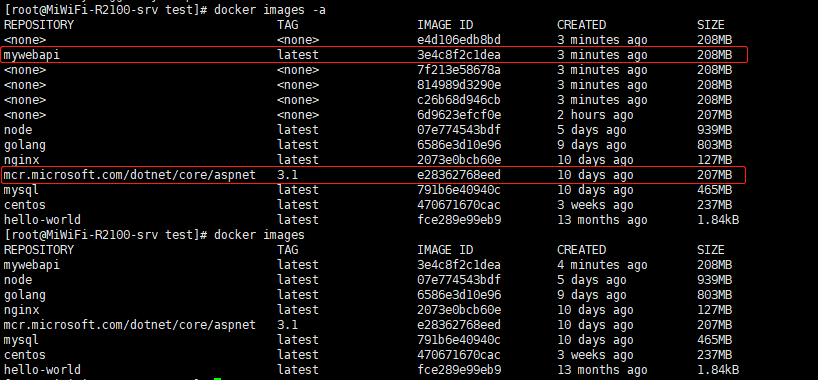Screen dimensions: 818x380
Task: Click mcr.microsoft.com/dotnet/core/aspnet in the second 'docker images' output
Action: coord(129,325)
